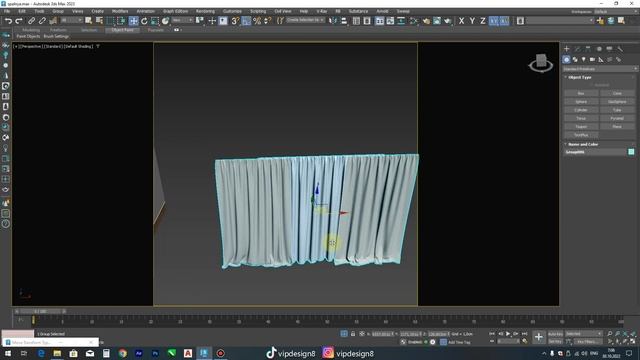Open the Modifiers menu
The image size is (640, 360).
120,11
